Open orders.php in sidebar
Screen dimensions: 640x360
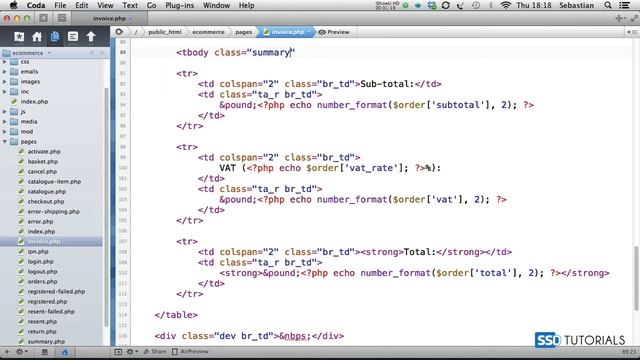tap(42, 282)
